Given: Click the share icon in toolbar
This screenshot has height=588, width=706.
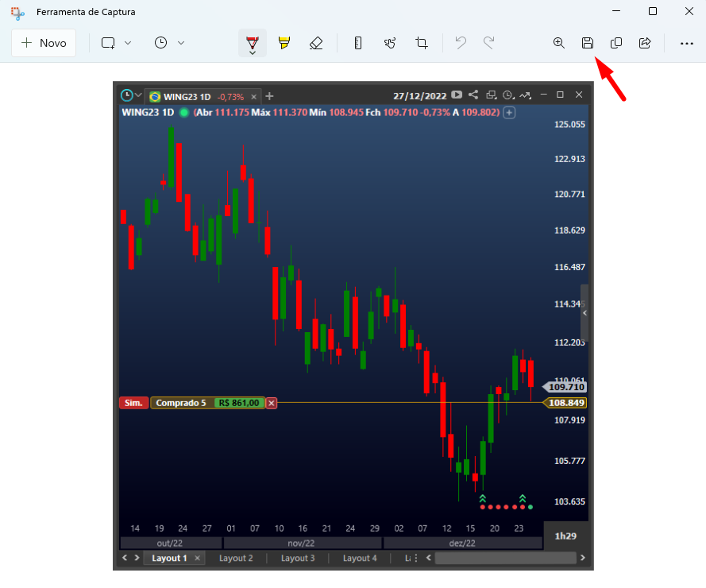Looking at the screenshot, I should point(645,43).
